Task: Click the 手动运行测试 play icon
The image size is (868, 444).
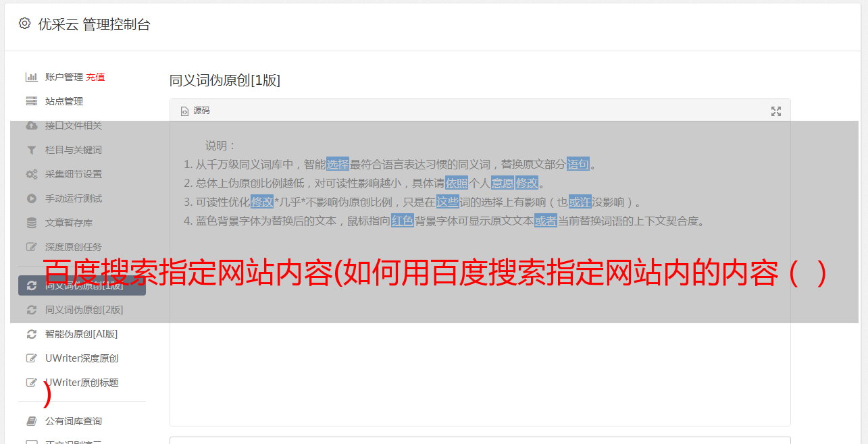Action: [x=31, y=198]
